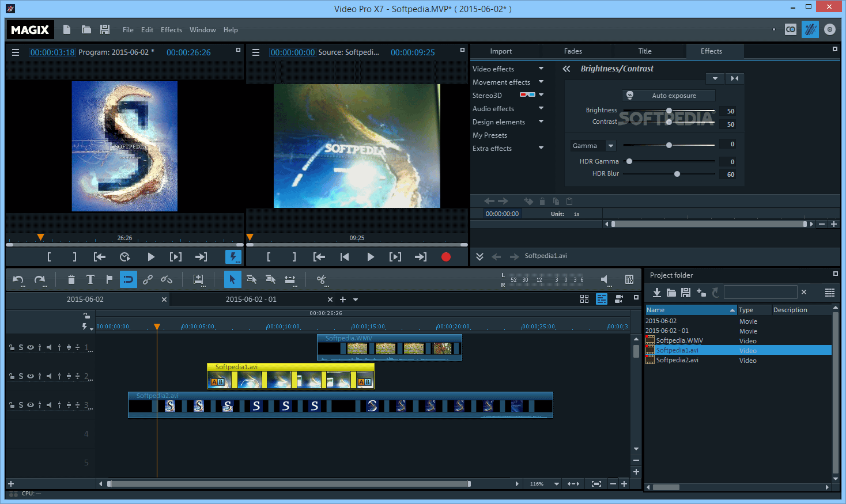
Task: Solo track 3 with the S button
Action: click(21, 405)
